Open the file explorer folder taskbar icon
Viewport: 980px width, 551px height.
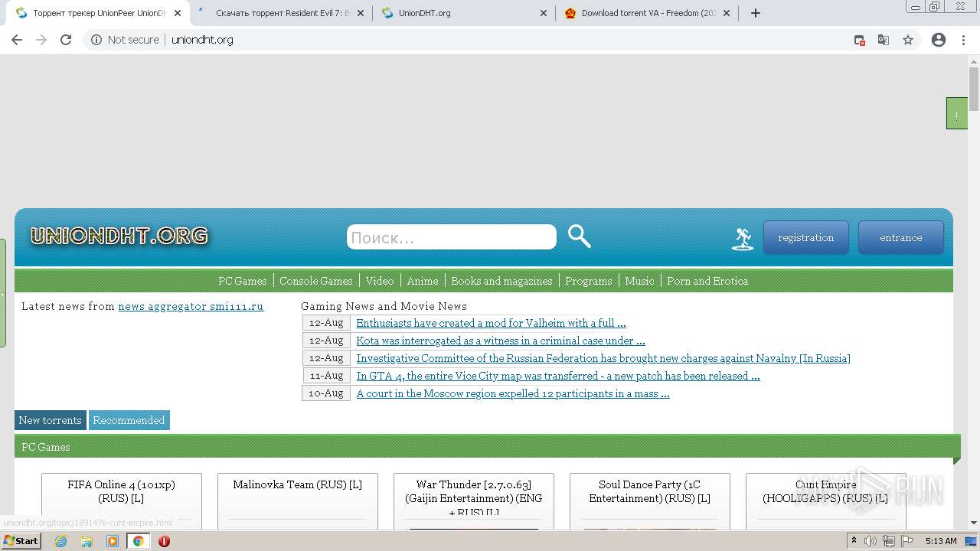pos(87,541)
